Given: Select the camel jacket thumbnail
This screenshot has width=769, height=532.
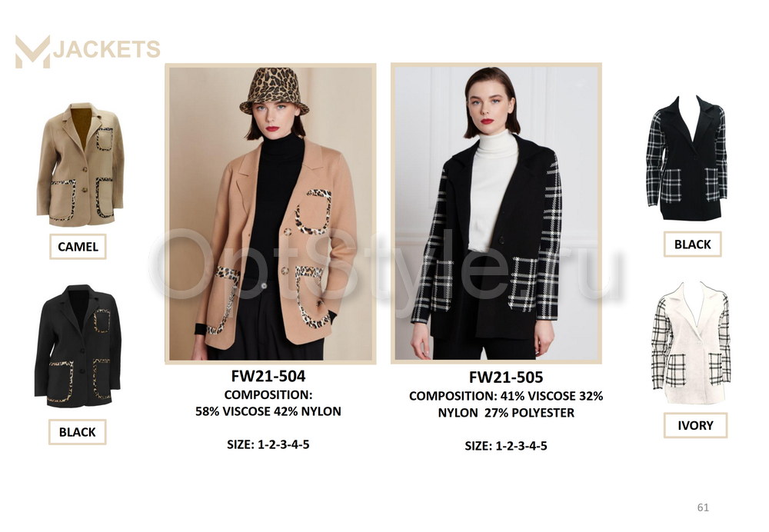Looking at the screenshot, I should 80,165.
